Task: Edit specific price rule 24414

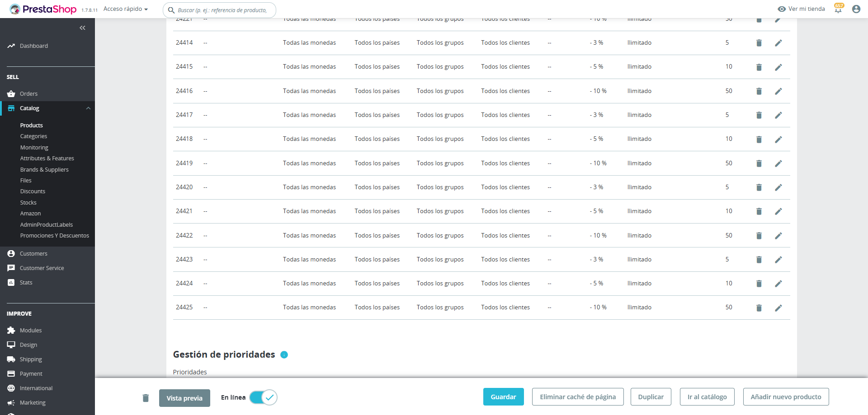Action: [x=778, y=43]
